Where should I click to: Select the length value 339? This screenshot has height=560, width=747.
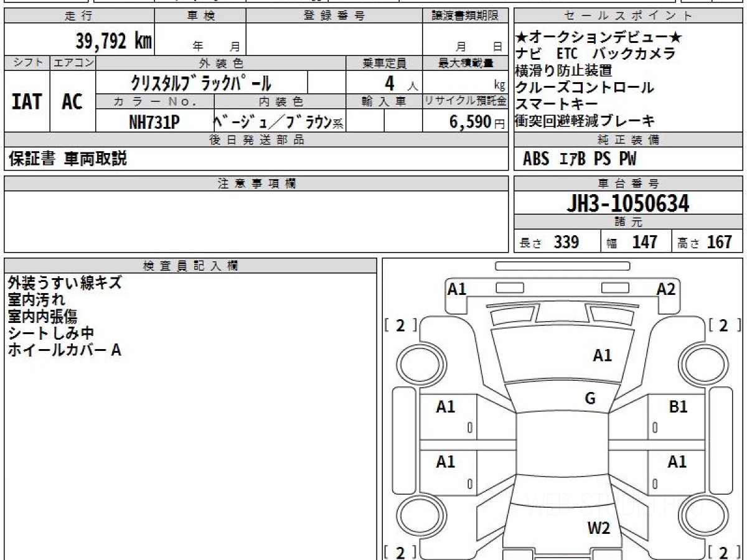point(566,242)
